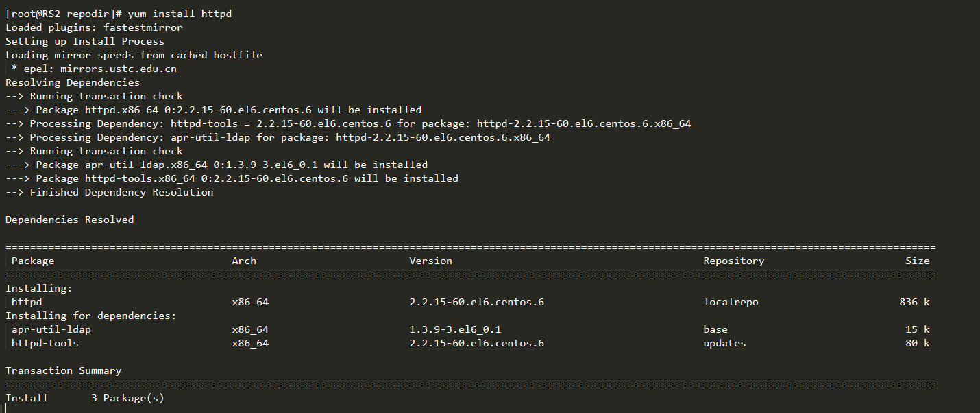Click the 'Install 3 Package(s)' line
Image resolution: width=980 pixels, height=413 pixels.
click(84, 398)
